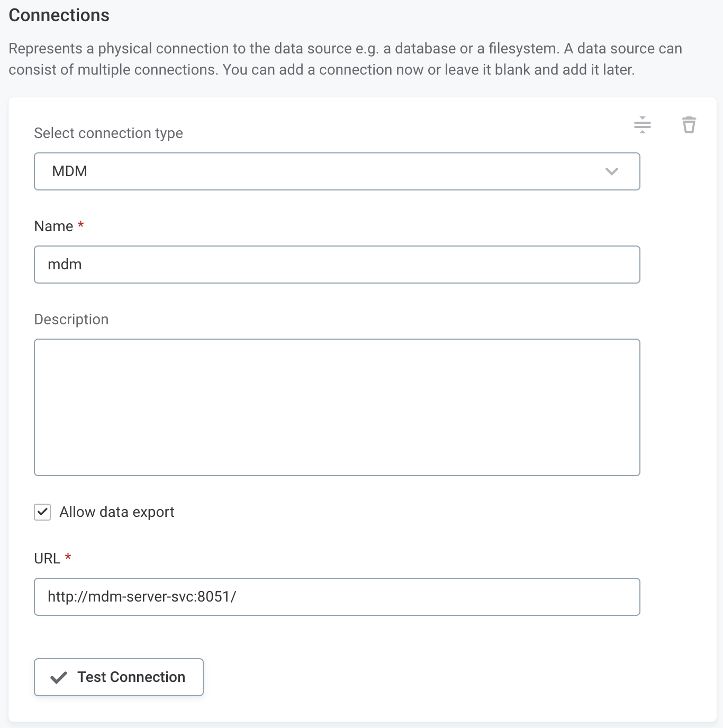Click the Description field label

click(x=71, y=320)
